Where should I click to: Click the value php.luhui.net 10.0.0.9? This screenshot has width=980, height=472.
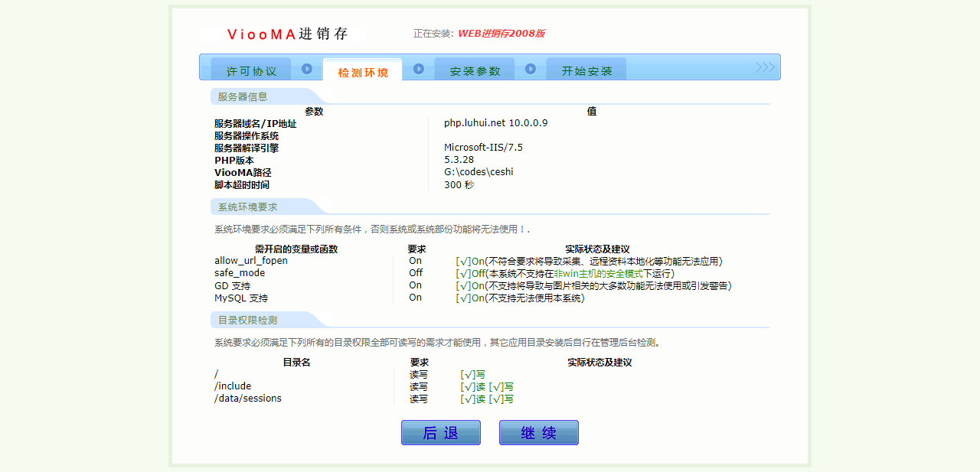coord(495,123)
